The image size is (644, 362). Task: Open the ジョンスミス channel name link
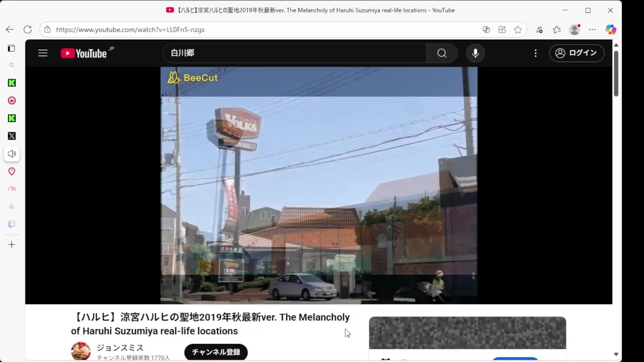coord(120,348)
